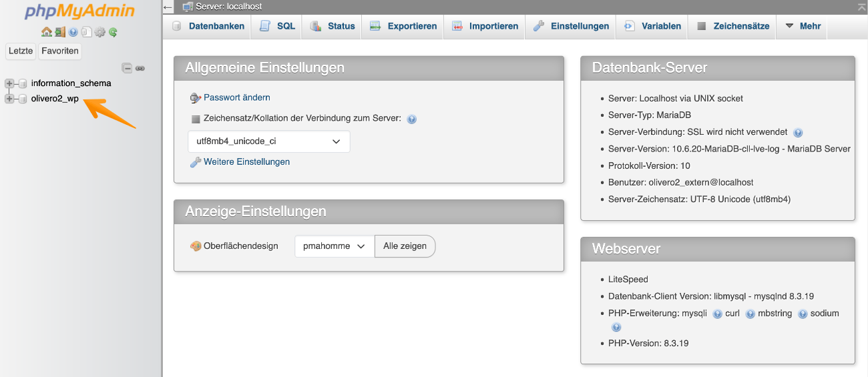Click the Alle zeigen themes button
This screenshot has height=377, width=868.
tap(405, 246)
